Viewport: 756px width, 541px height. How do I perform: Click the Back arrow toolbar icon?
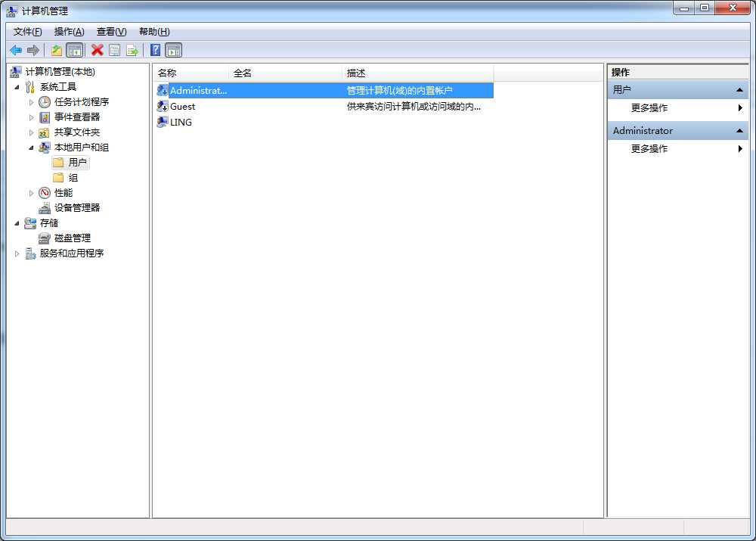(x=16, y=50)
